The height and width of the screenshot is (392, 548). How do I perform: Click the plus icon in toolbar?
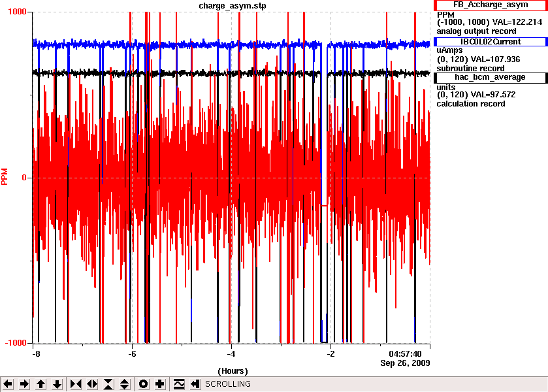[x=160, y=384]
